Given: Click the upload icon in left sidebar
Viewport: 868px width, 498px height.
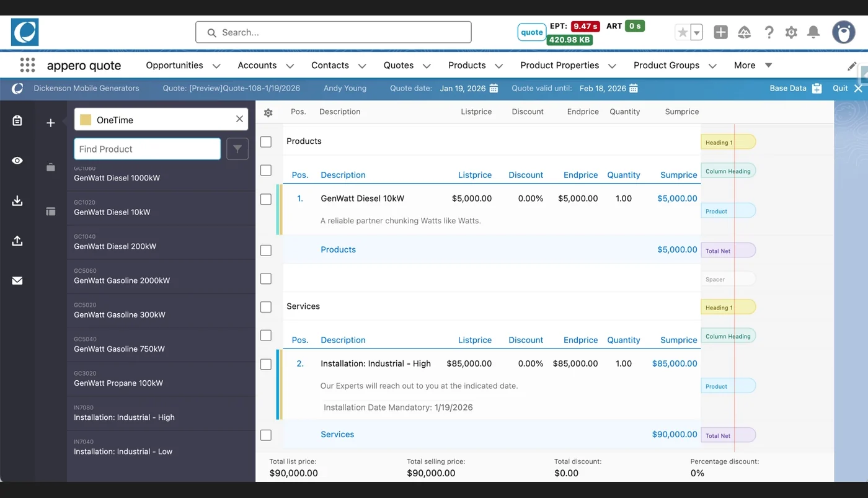Looking at the screenshot, I should tap(17, 241).
